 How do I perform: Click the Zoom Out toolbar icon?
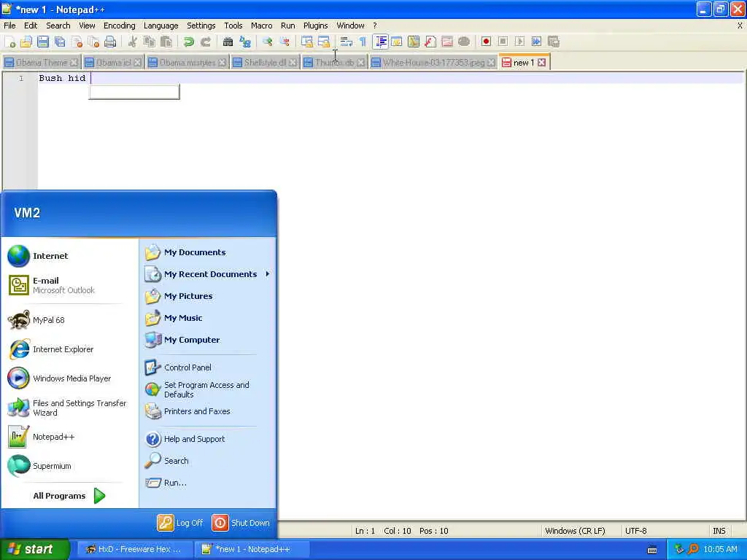(x=285, y=42)
